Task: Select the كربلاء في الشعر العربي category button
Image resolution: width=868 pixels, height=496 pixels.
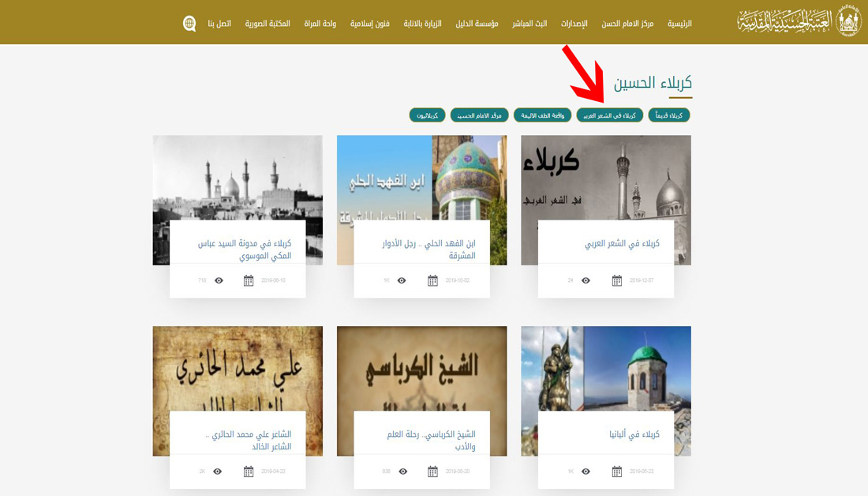Action: point(609,115)
